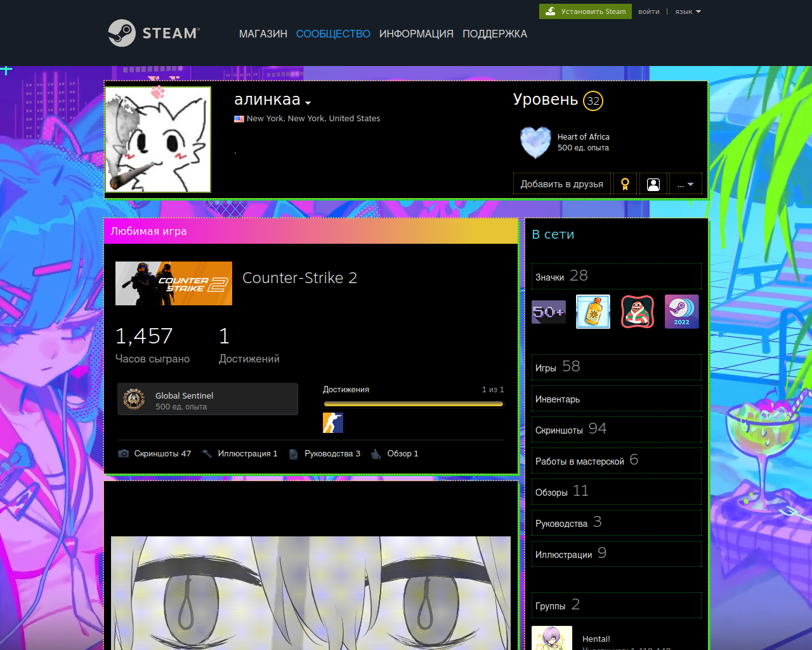Click the screenshots camera icon
The image size is (812, 650).
click(x=124, y=453)
